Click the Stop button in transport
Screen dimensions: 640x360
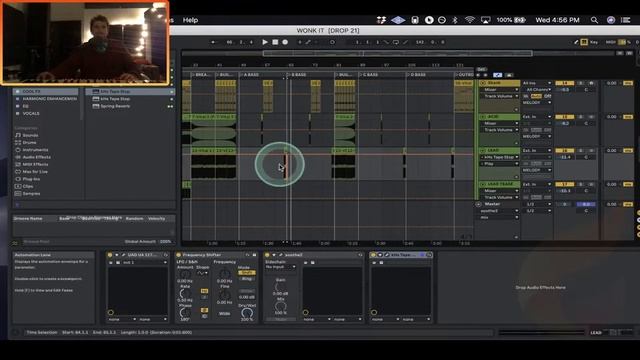click(x=275, y=42)
